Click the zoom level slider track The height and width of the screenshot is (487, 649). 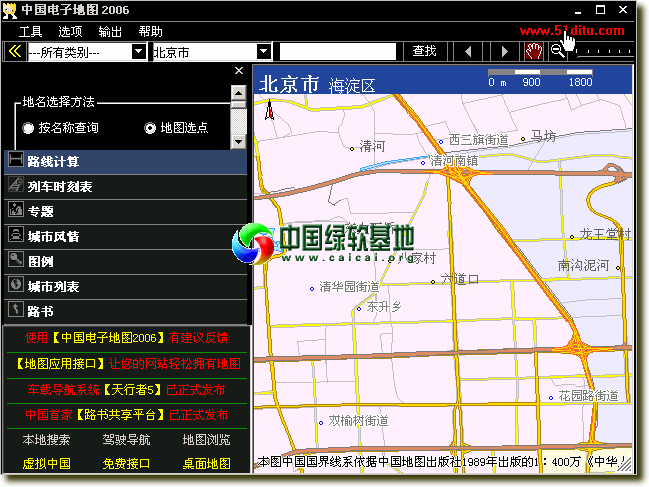tap(602, 52)
